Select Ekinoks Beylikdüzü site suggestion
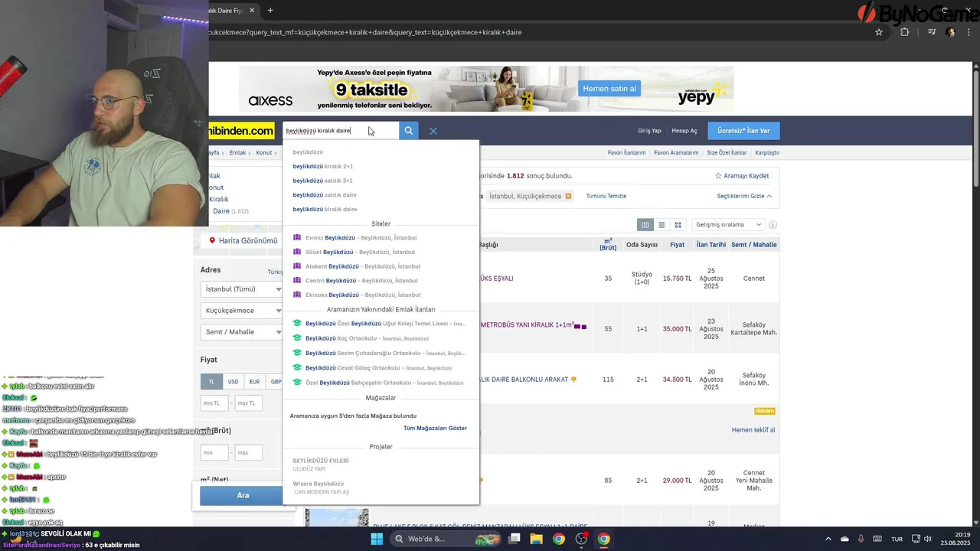The width and height of the screenshot is (980, 551). point(381,295)
